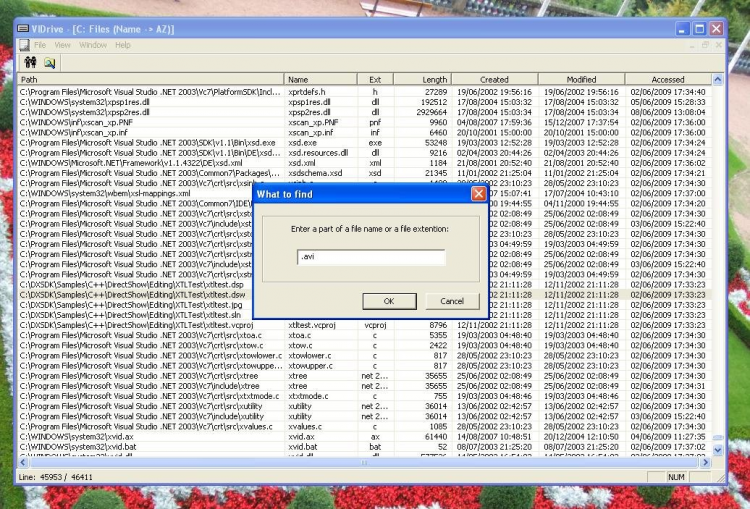Select the xpsp2res.dll name cell
Image resolution: width=750 pixels, height=509 pixels.
[x=309, y=112]
